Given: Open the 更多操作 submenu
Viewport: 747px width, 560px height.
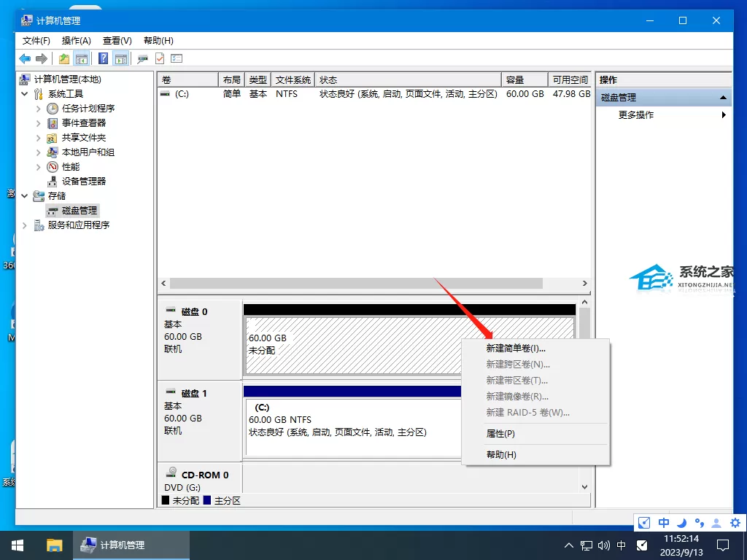Looking at the screenshot, I should click(x=664, y=114).
